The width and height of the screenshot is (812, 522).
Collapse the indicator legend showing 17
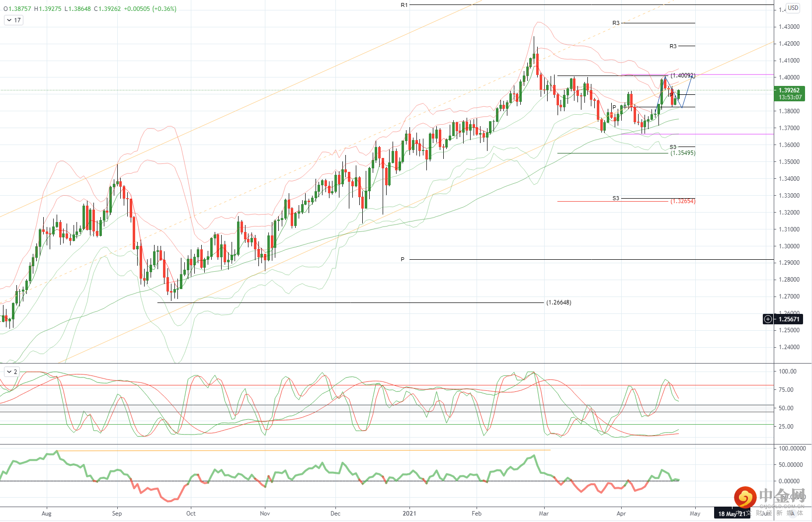click(13, 20)
